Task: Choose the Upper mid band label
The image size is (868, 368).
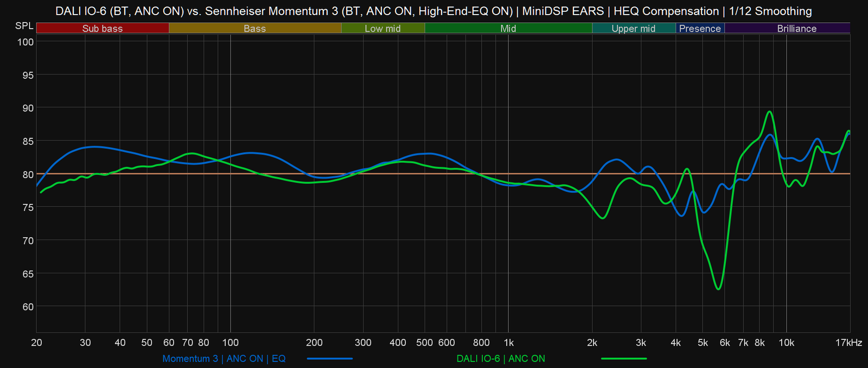Action: [x=633, y=28]
